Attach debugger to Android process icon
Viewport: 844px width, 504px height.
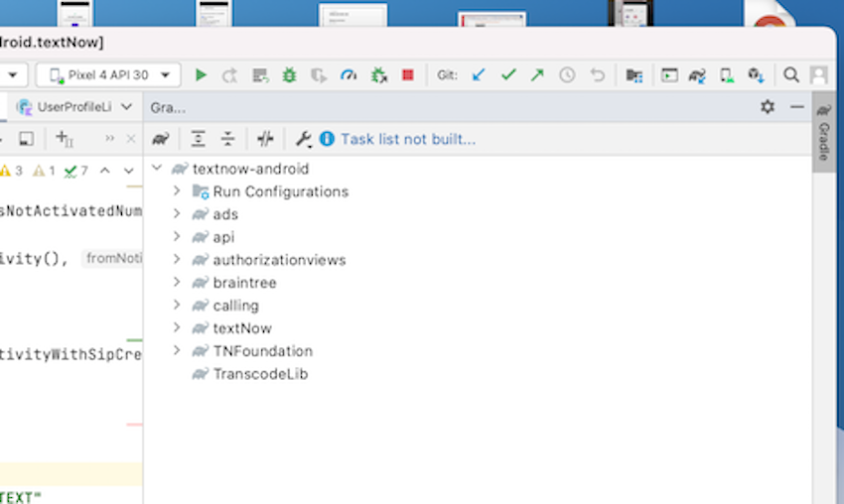click(379, 75)
